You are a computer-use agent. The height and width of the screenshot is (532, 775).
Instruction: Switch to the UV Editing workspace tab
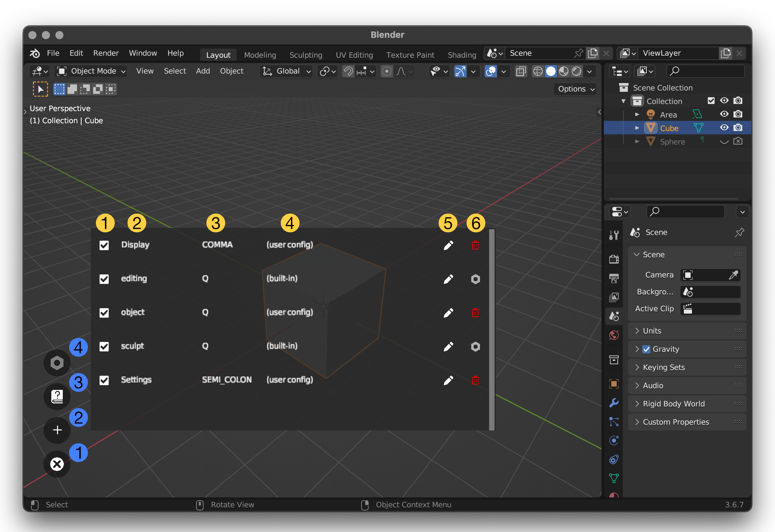[x=354, y=55]
